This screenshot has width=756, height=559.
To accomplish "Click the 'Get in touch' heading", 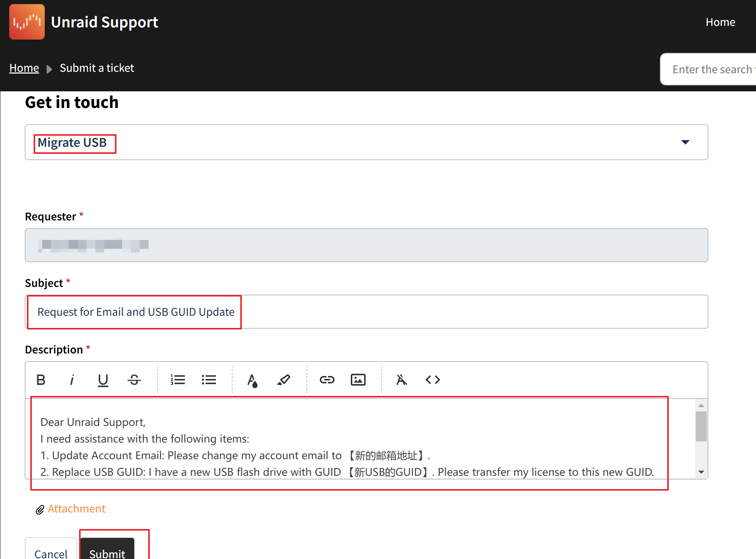I will pyautogui.click(x=72, y=102).
